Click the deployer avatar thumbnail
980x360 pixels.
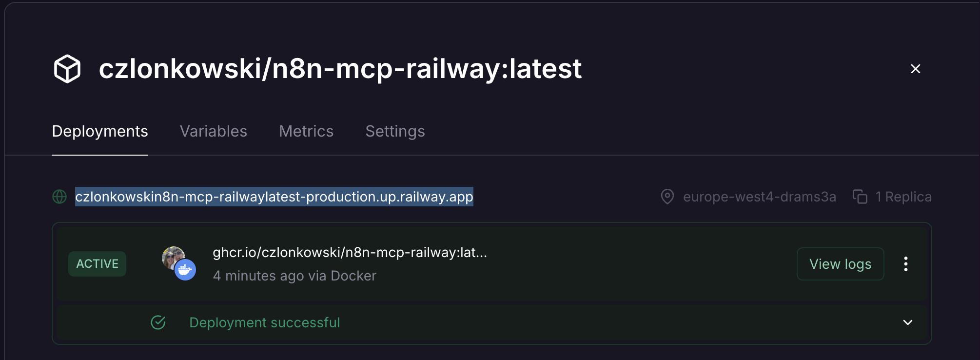tap(172, 257)
